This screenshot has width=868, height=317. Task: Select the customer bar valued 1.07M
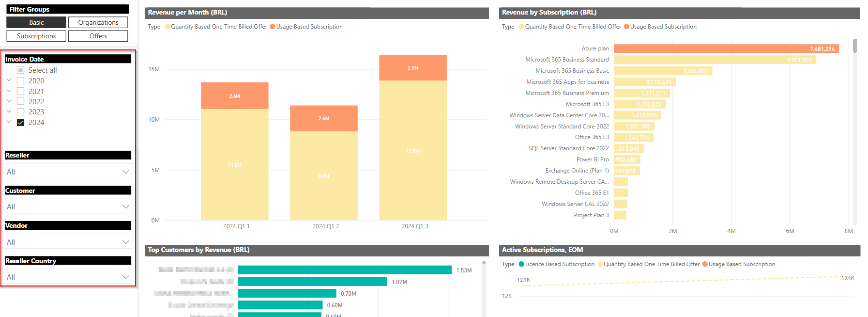point(313,282)
